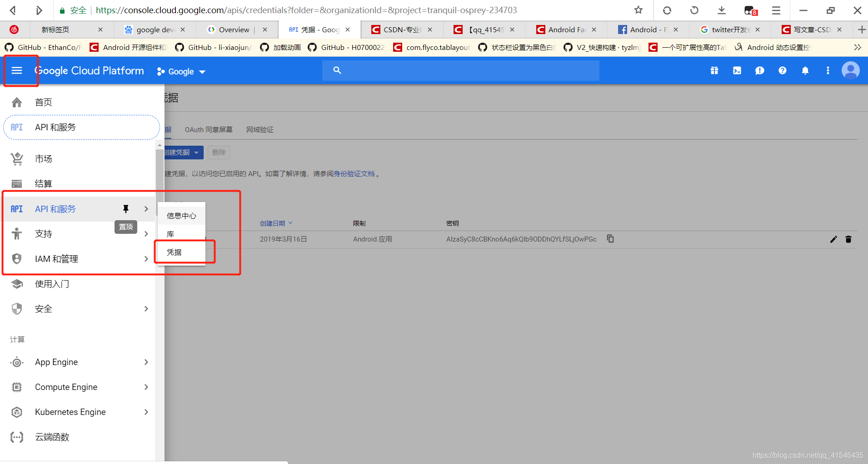Select 库 in the submenu
The width and height of the screenshot is (868, 464).
point(181,234)
